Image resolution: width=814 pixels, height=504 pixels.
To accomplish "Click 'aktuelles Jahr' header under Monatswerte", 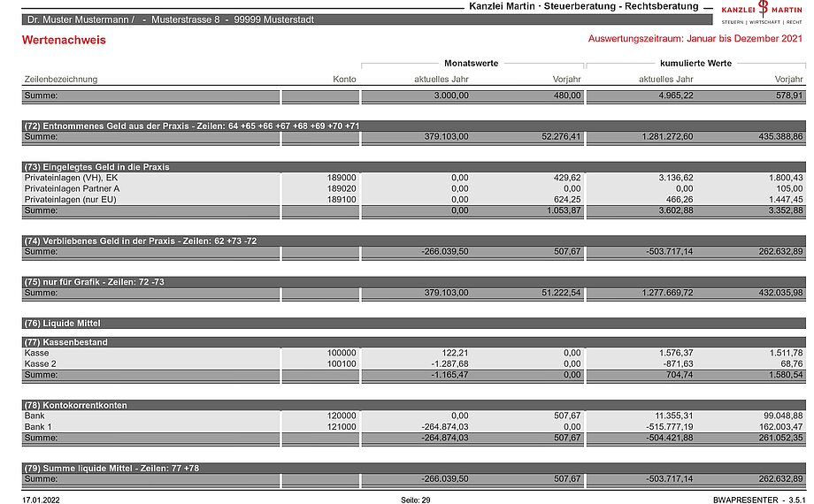I will [x=442, y=80].
